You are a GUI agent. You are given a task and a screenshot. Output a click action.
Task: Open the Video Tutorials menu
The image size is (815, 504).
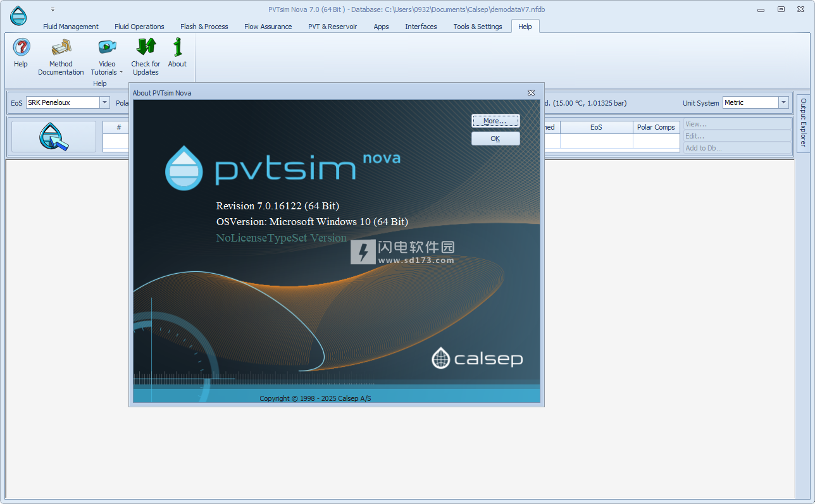(107, 57)
